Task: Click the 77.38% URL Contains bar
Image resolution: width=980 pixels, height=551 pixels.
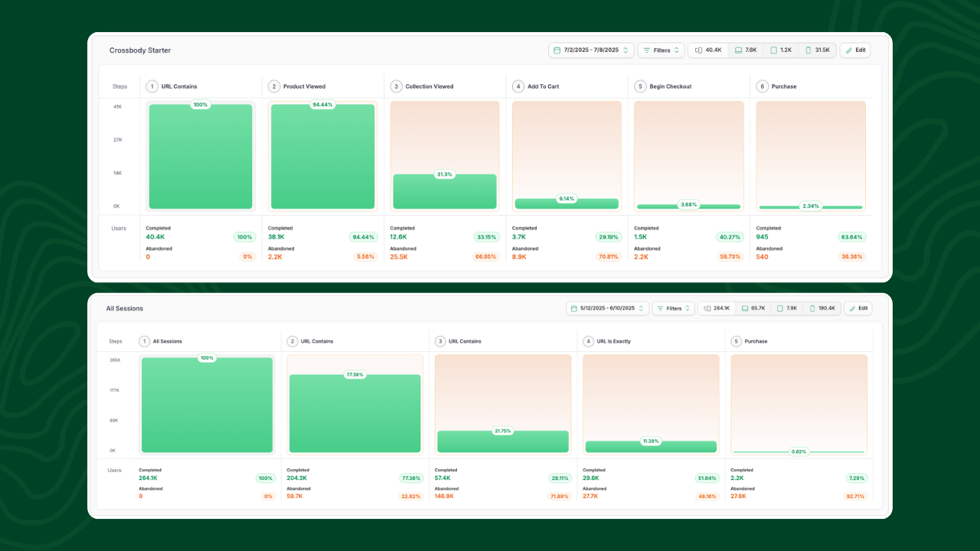Action: click(354, 413)
